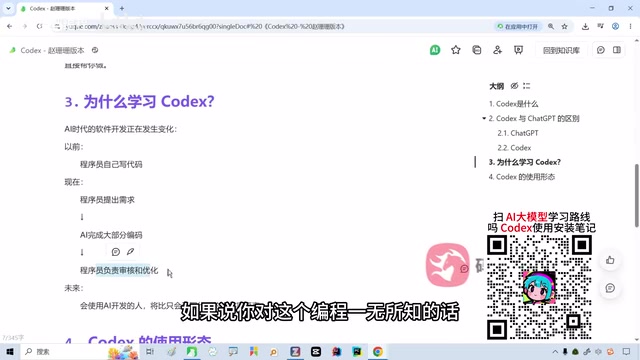Go to outline entry 2.1. ChatGPT
Screen dimensions: 640x360
pos(518,133)
